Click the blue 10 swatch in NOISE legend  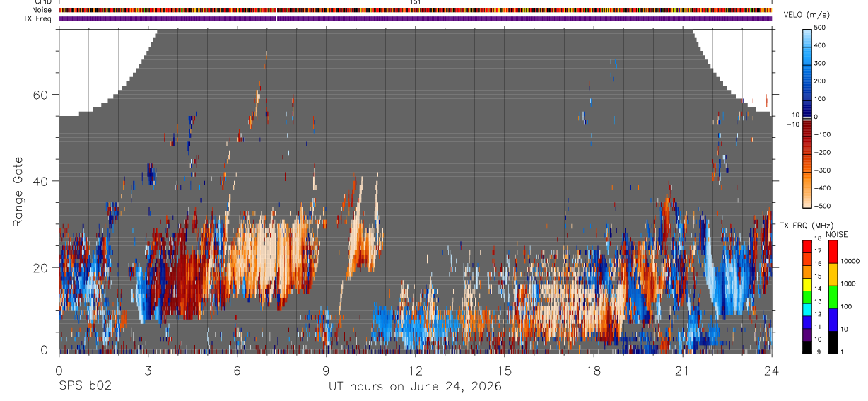pyautogui.click(x=833, y=320)
